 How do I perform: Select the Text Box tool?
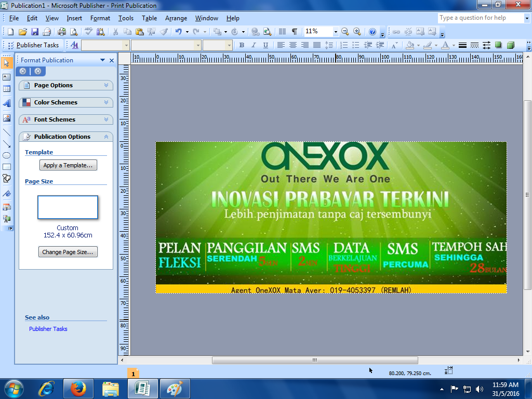6,77
